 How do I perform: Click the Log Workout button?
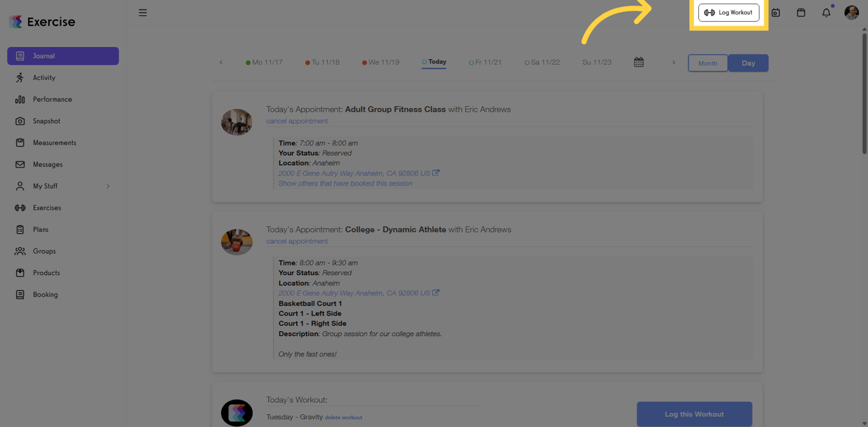[x=729, y=12]
